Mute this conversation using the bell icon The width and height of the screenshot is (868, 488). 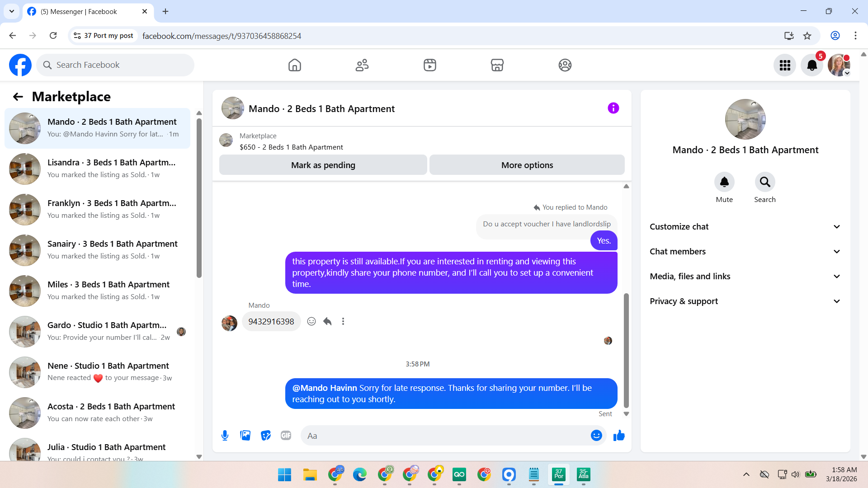pyautogui.click(x=724, y=182)
